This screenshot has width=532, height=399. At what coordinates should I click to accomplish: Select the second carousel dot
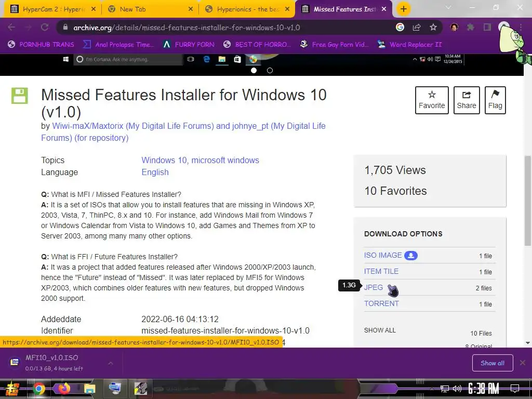(x=270, y=70)
